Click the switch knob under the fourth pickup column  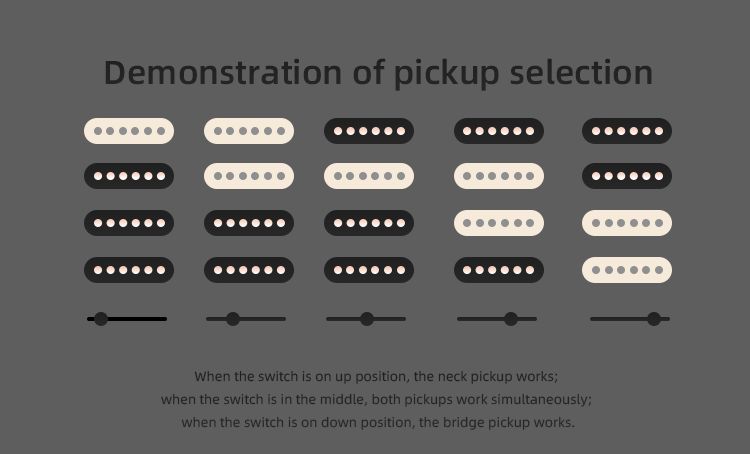[x=511, y=319]
